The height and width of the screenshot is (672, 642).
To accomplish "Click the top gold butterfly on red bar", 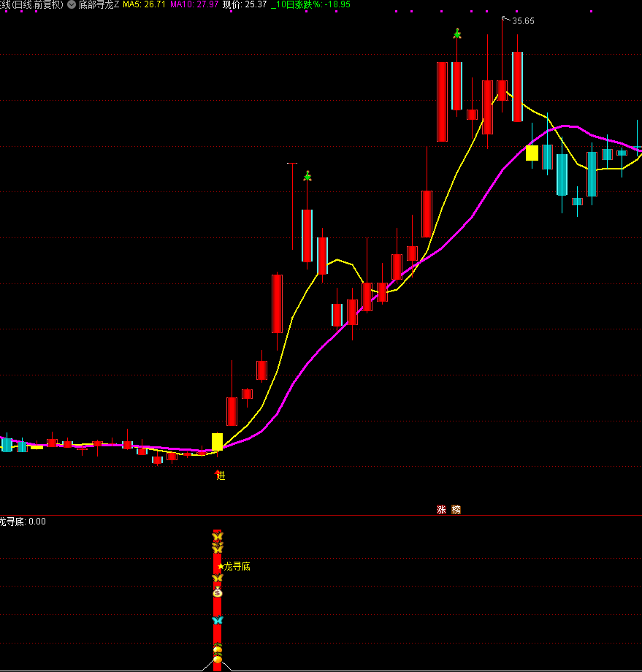I will (217, 537).
